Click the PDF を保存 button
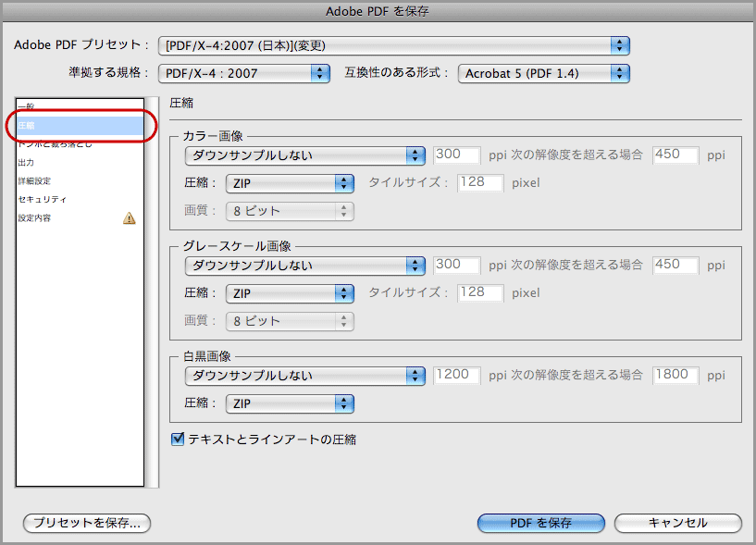Image resolution: width=756 pixels, height=545 pixels. 541,523
